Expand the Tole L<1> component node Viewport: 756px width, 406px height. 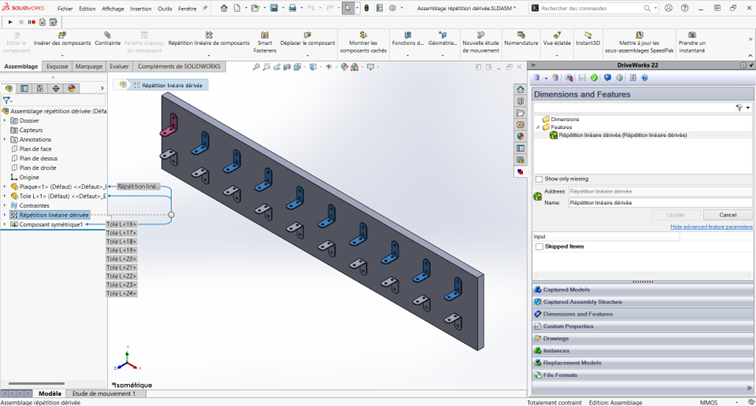[x=5, y=196]
